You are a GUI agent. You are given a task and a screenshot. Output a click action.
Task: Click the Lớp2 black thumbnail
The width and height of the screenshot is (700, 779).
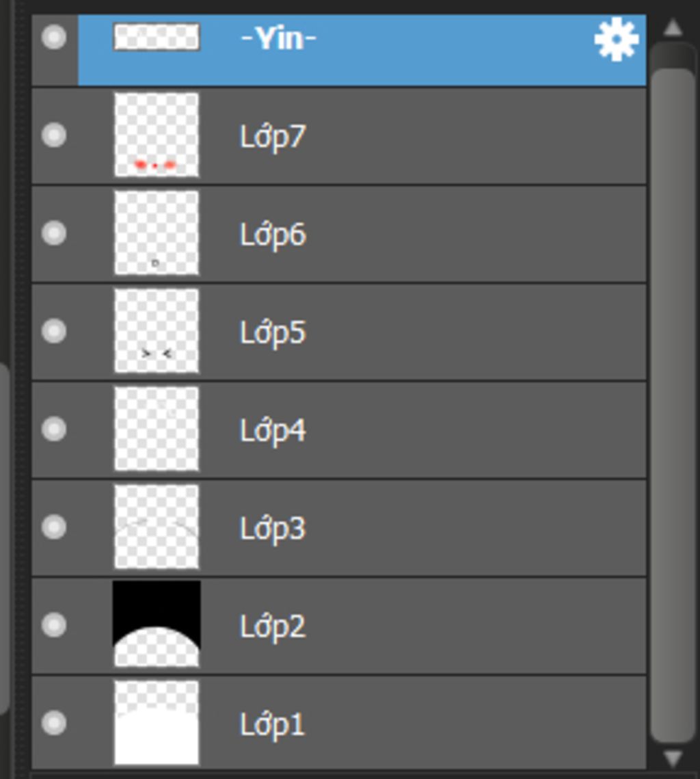(x=157, y=624)
